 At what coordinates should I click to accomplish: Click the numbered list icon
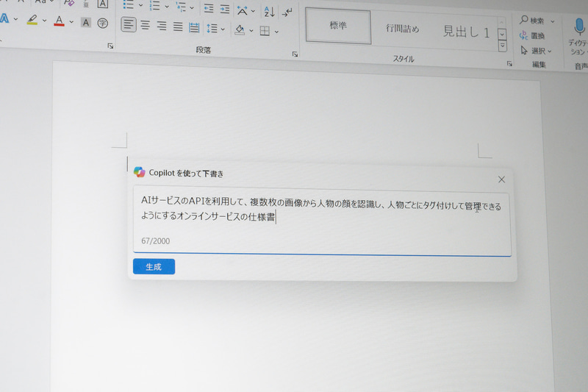155,6
